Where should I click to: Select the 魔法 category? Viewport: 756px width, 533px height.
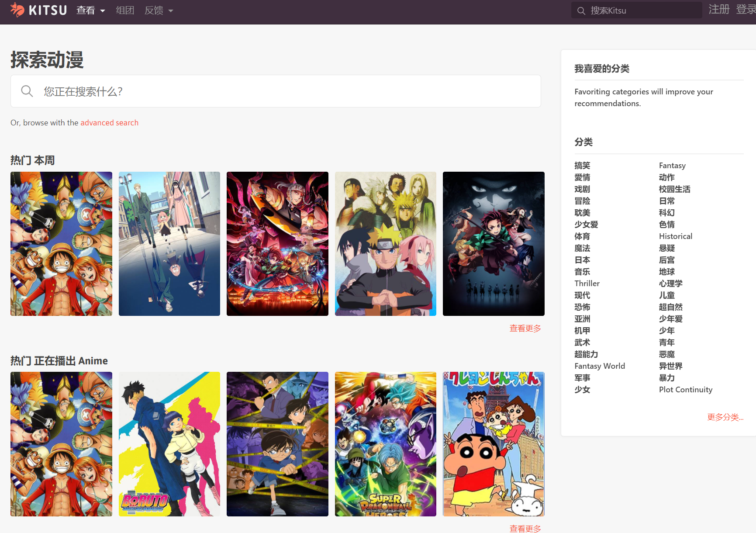[x=582, y=248]
